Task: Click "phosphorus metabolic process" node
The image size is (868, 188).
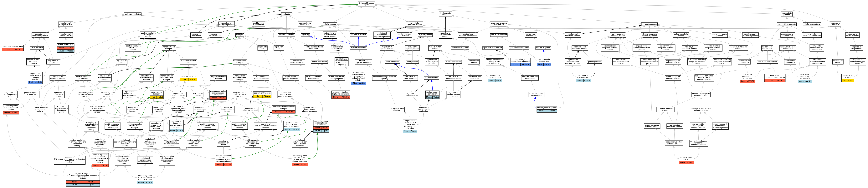Action: 738,48
